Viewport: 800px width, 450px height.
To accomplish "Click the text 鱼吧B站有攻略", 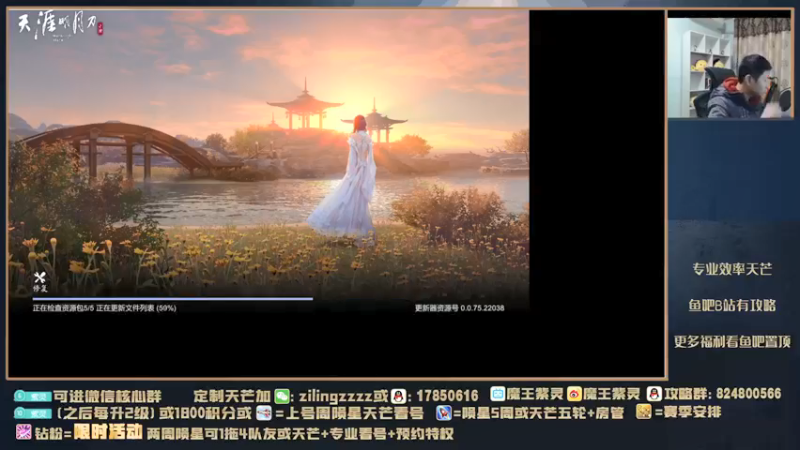I will [732, 305].
